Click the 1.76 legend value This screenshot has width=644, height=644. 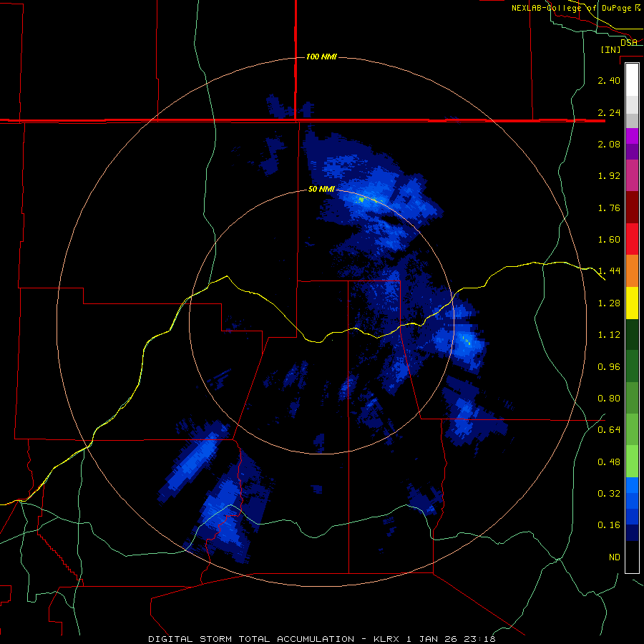[x=609, y=208]
